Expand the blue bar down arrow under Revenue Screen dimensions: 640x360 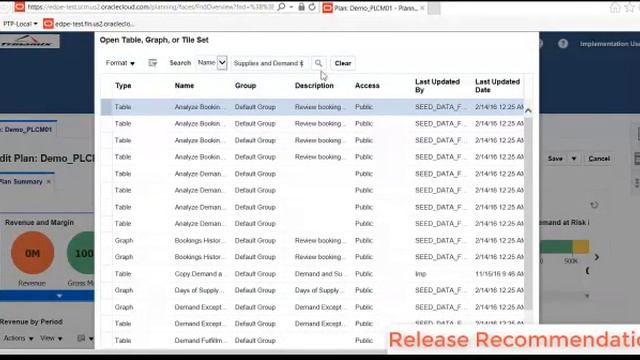pyautogui.click(x=60, y=296)
